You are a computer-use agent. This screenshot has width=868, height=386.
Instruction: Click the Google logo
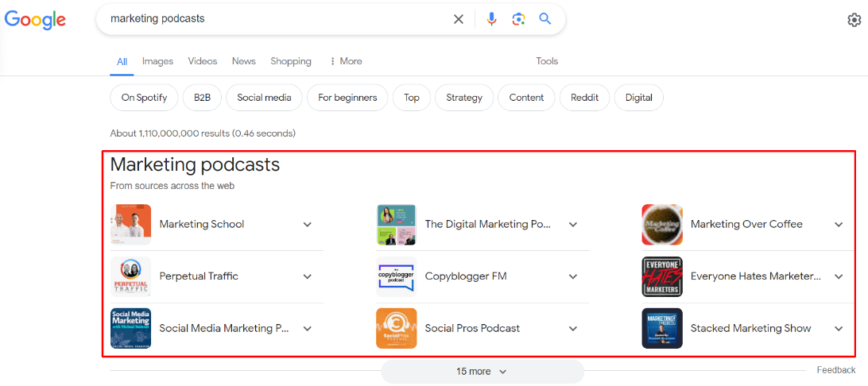[x=36, y=19]
